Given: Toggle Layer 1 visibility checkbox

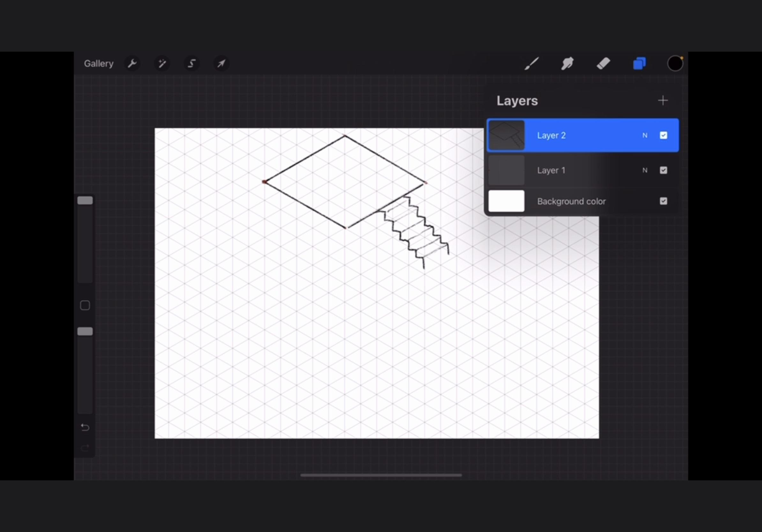Looking at the screenshot, I should click(663, 170).
